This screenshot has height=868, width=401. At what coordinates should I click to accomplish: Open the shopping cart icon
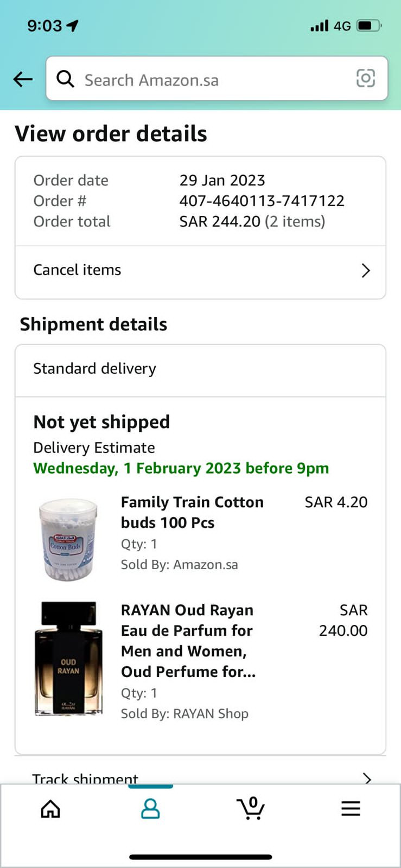pos(251,808)
